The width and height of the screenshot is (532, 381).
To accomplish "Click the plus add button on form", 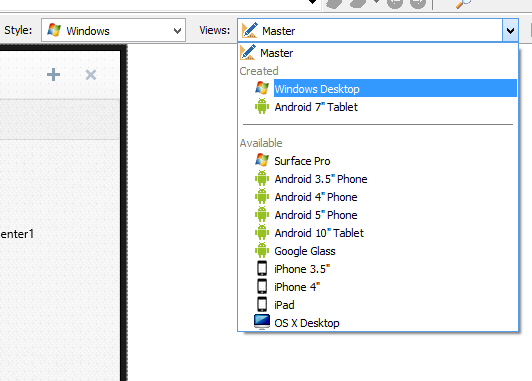I will point(53,74).
